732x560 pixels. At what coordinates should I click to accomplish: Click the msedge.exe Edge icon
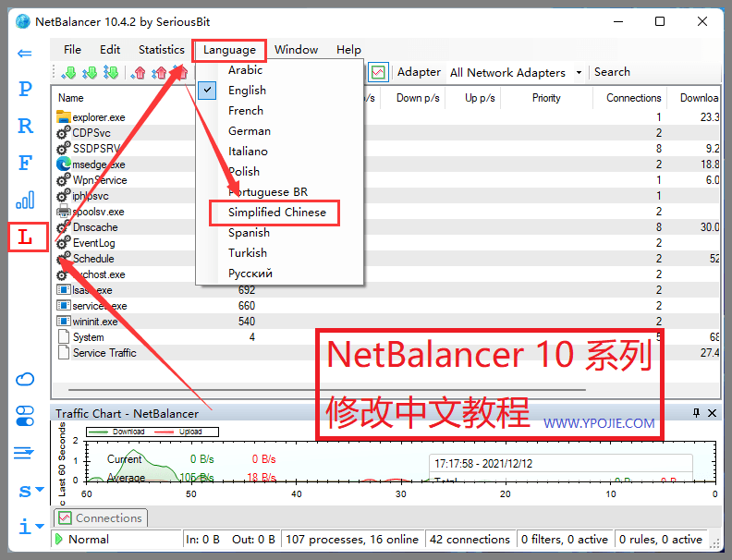64,164
